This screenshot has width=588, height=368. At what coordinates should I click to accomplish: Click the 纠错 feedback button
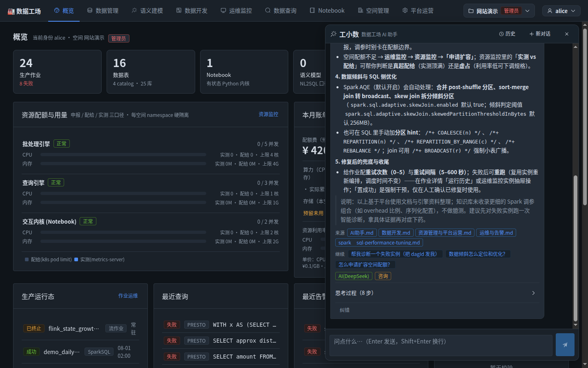345,310
